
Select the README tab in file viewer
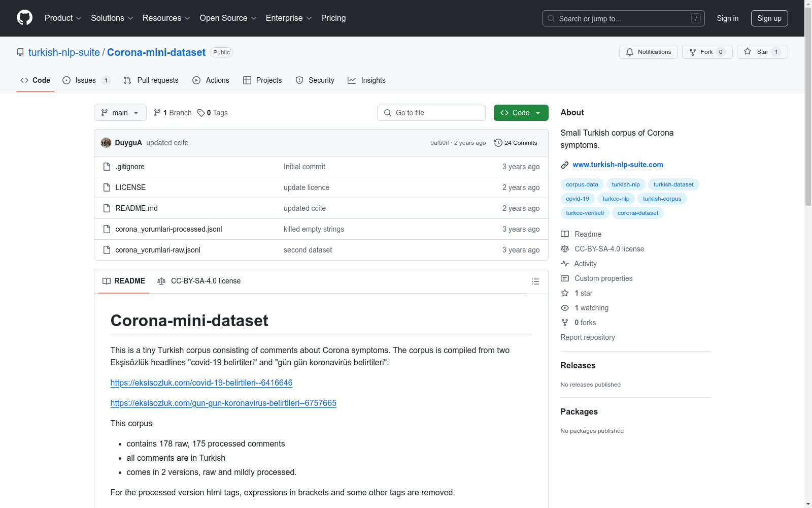[124, 281]
